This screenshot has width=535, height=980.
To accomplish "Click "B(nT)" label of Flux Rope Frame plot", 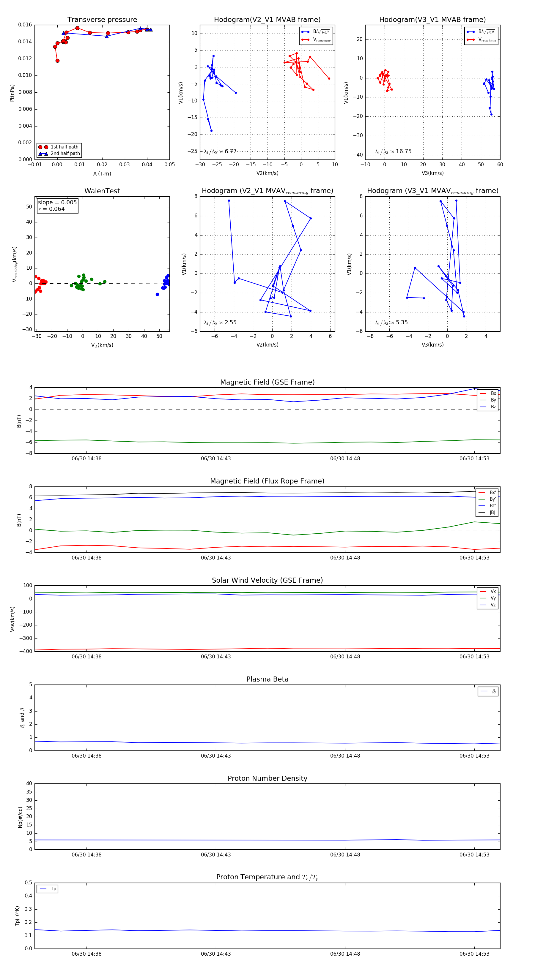I will coord(19,520).
